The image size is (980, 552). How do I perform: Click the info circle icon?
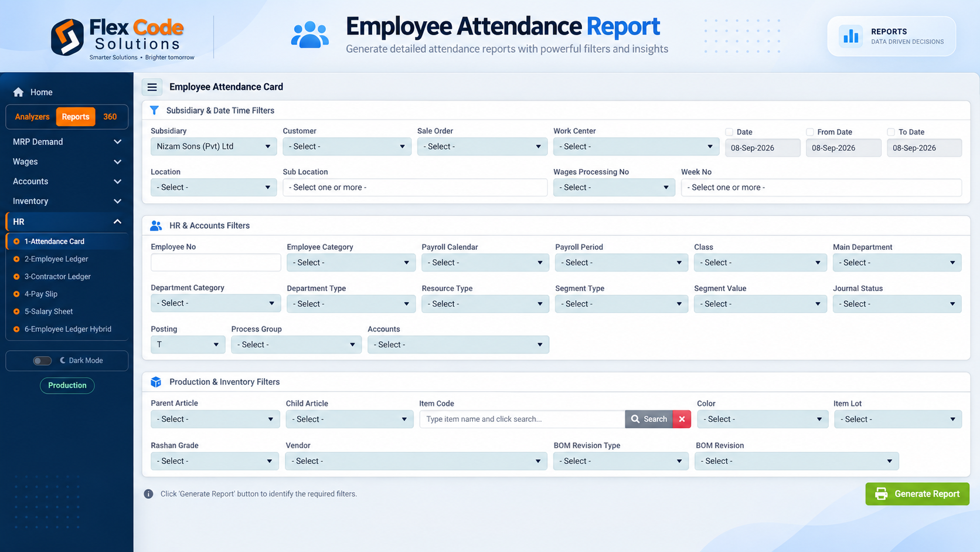tap(148, 494)
